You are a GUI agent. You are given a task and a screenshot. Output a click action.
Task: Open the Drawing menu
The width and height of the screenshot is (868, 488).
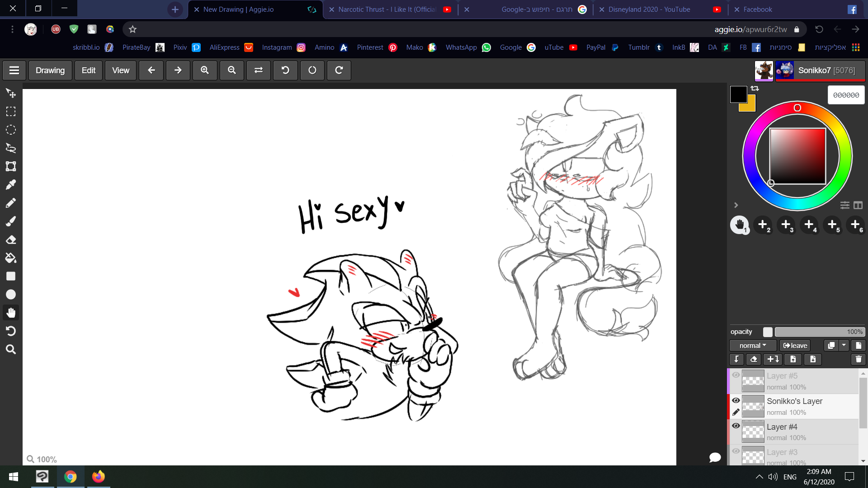50,70
